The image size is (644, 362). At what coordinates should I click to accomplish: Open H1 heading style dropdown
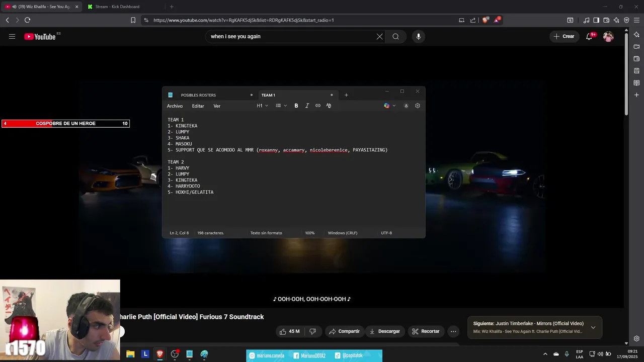click(262, 106)
